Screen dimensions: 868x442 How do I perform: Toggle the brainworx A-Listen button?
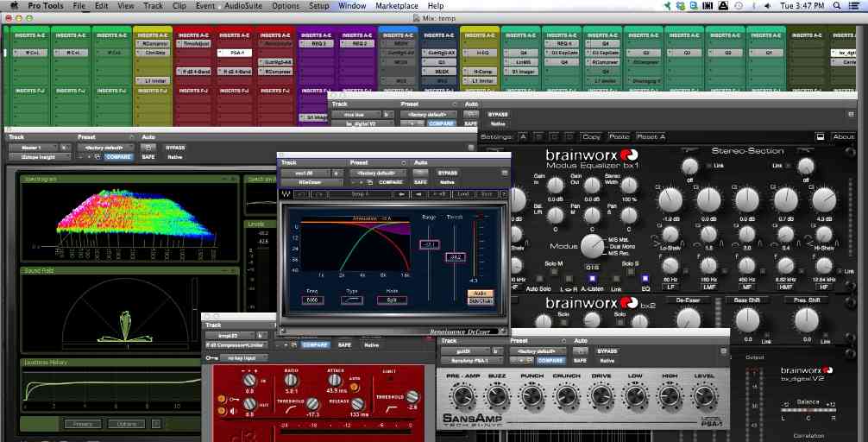tap(592, 278)
